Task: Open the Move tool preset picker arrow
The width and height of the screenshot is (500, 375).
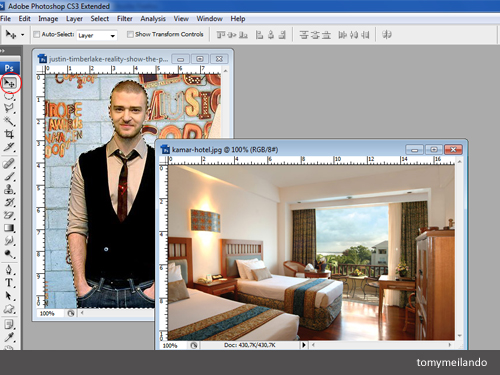Action: click(x=23, y=35)
